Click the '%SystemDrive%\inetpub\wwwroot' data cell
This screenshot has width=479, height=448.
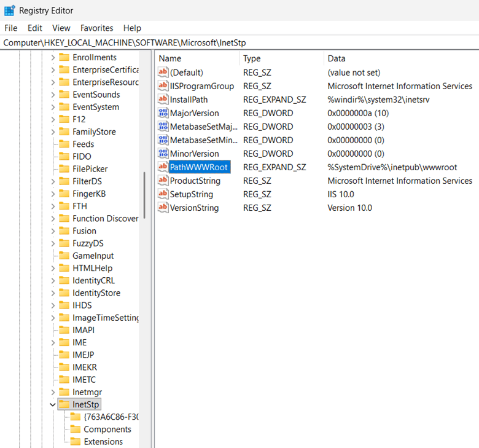pyautogui.click(x=392, y=167)
